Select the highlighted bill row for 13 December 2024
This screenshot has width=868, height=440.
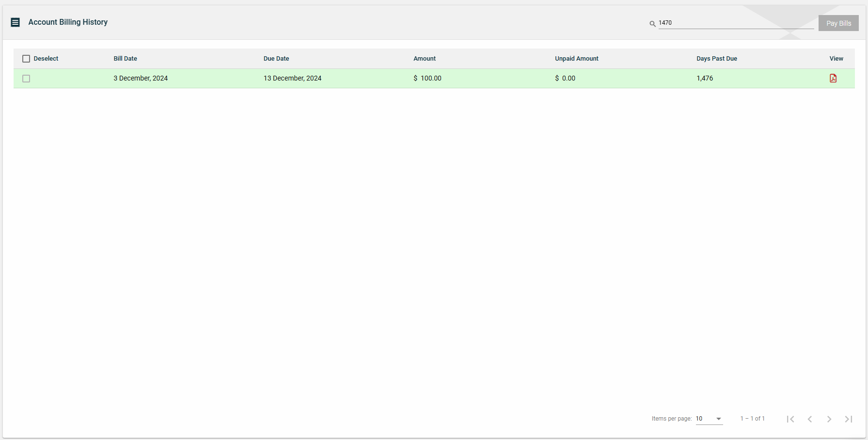coord(292,78)
